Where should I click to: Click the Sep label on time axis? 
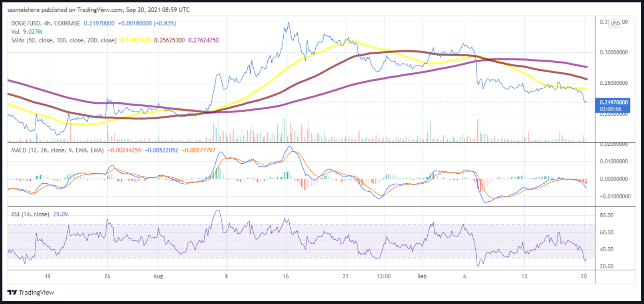[422, 276]
